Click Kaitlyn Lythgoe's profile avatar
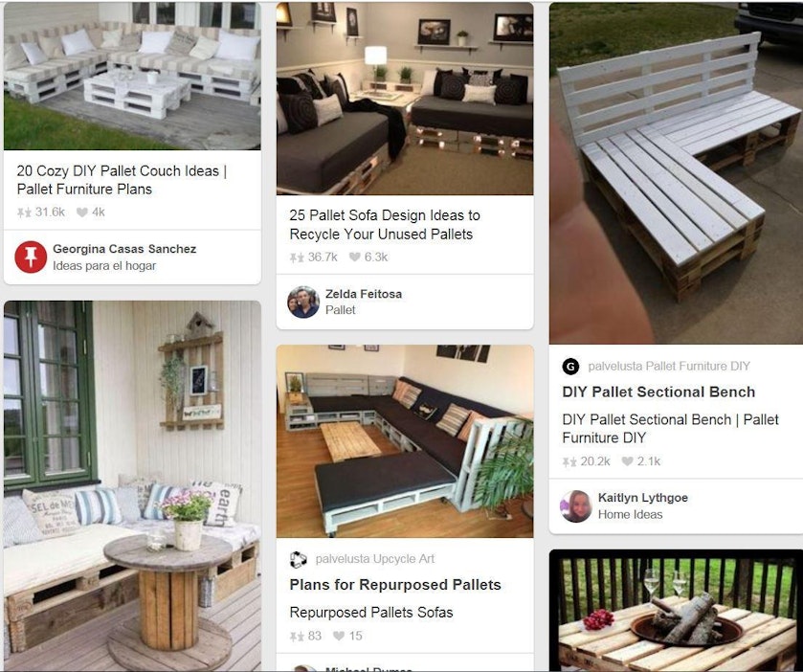This screenshot has width=803, height=672. (576, 506)
